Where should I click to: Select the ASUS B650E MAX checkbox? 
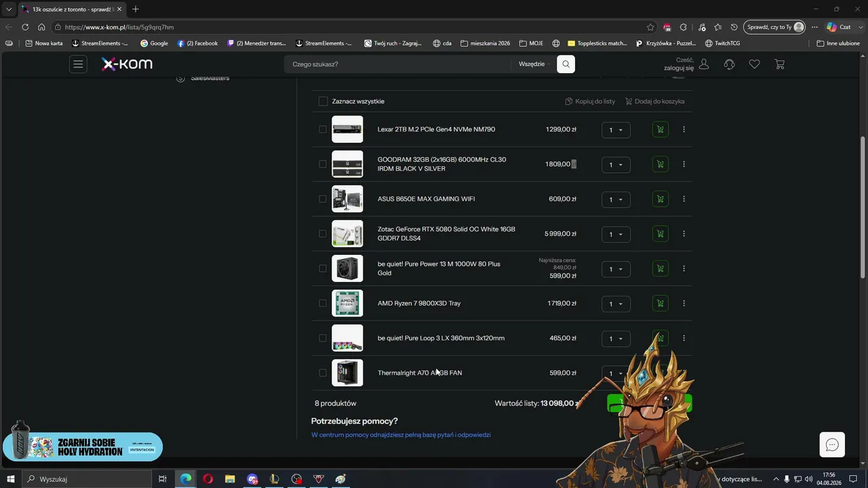tap(323, 199)
